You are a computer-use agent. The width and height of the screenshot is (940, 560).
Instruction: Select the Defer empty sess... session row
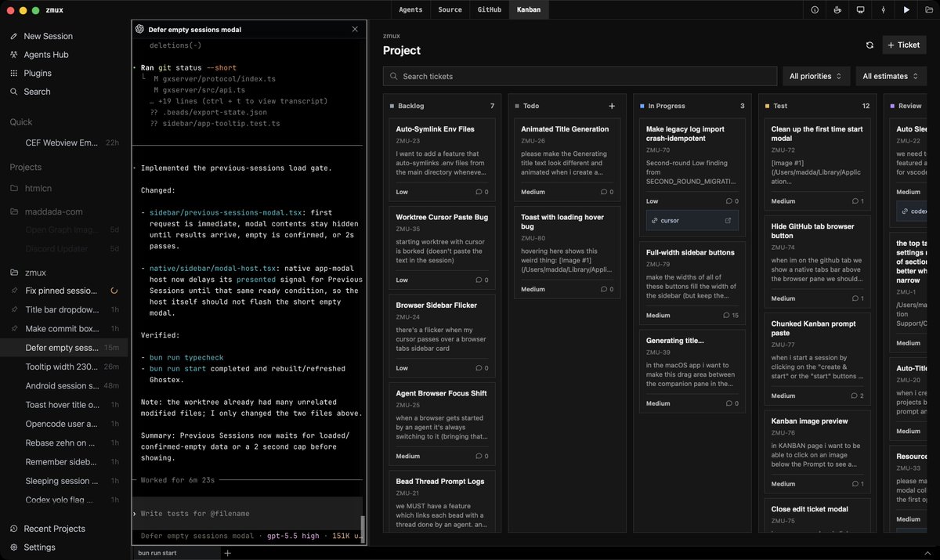64,348
